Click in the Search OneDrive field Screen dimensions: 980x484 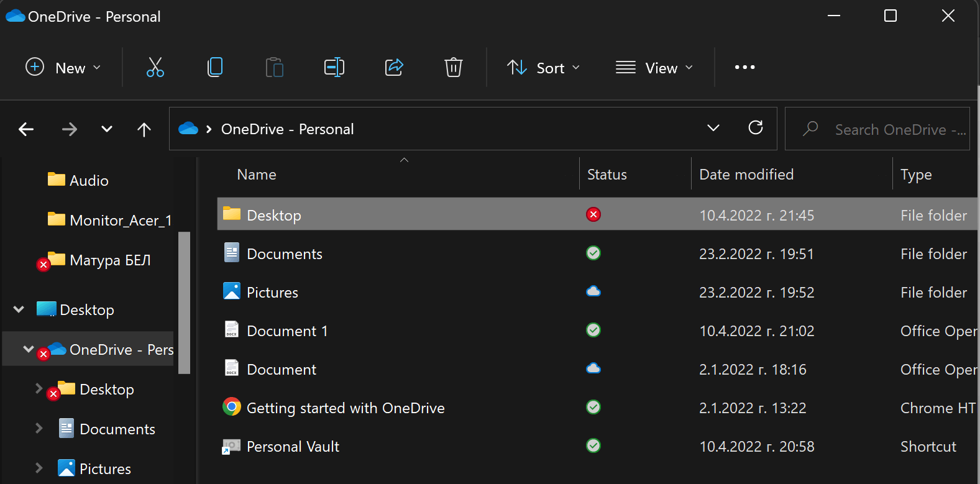click(x=877, y=129)
